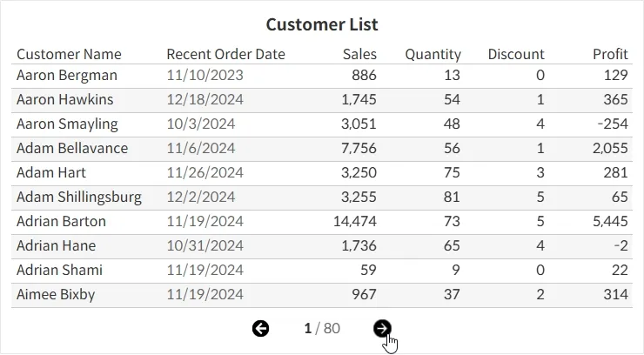Click the Sales column header

point(359,54)
